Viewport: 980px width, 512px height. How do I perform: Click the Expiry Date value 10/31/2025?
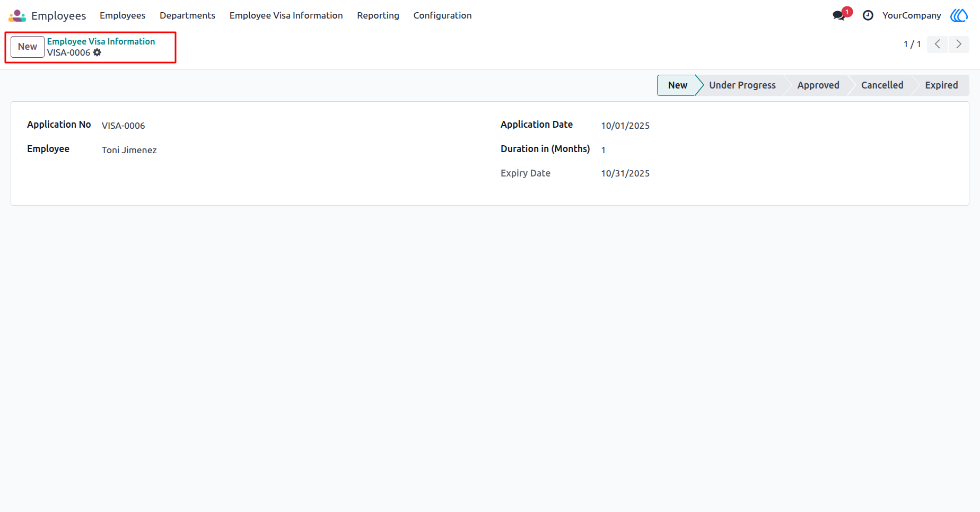(625, 173)
